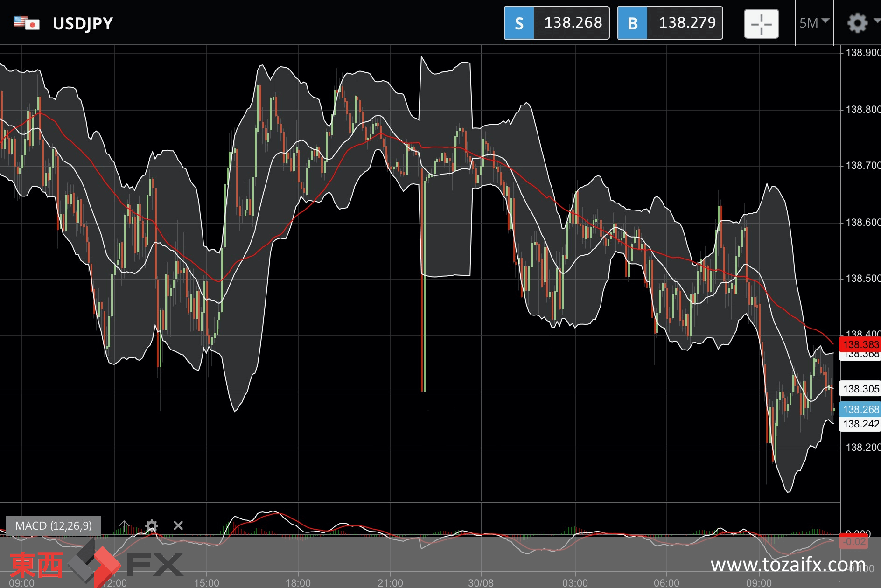
Task: Click the 138.242 price axis label
Action: [860, 424]
